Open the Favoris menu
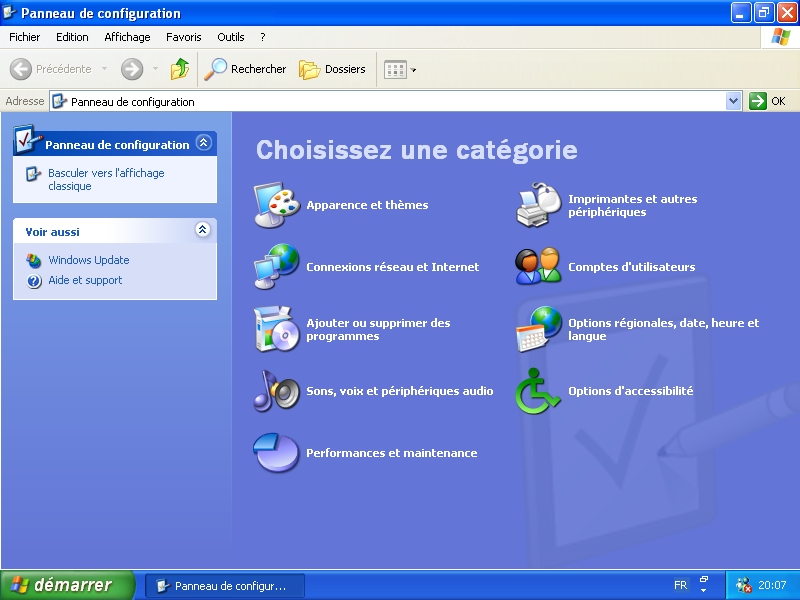 [x=184, y=37]
